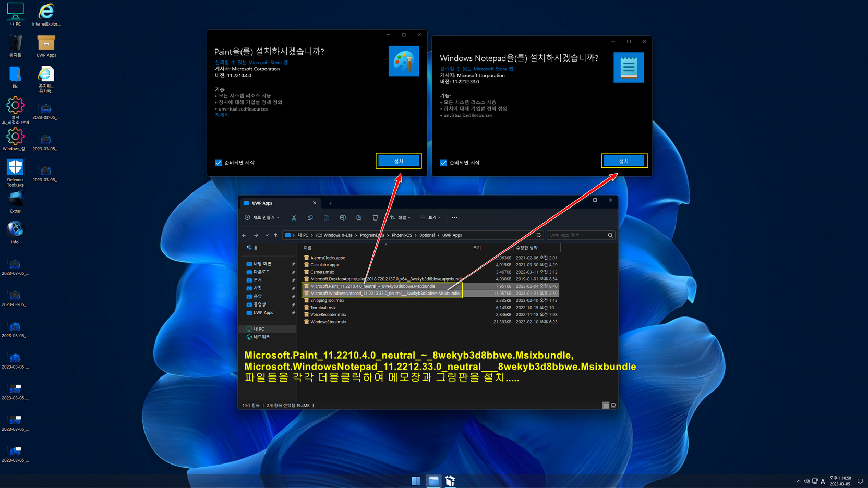Viewport: 868px width, 488px height.
Task: Open Microsoft Store app link in Notepad installer
Action: [476, 69]
